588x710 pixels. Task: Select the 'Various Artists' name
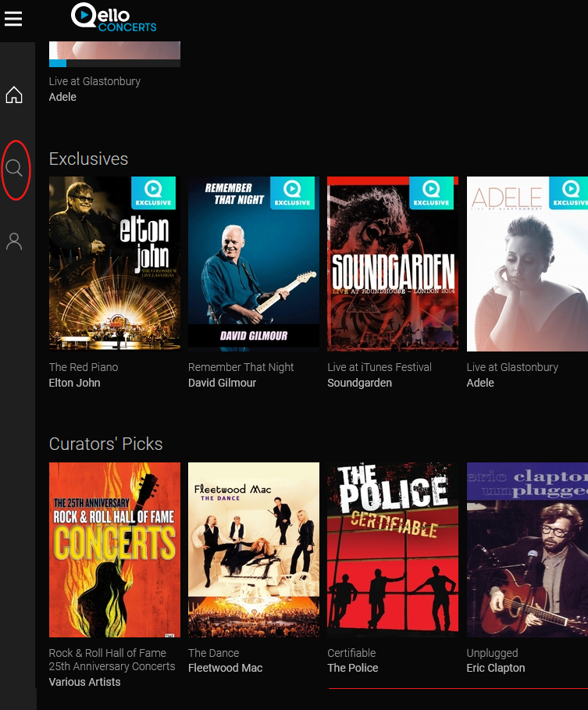84,682
